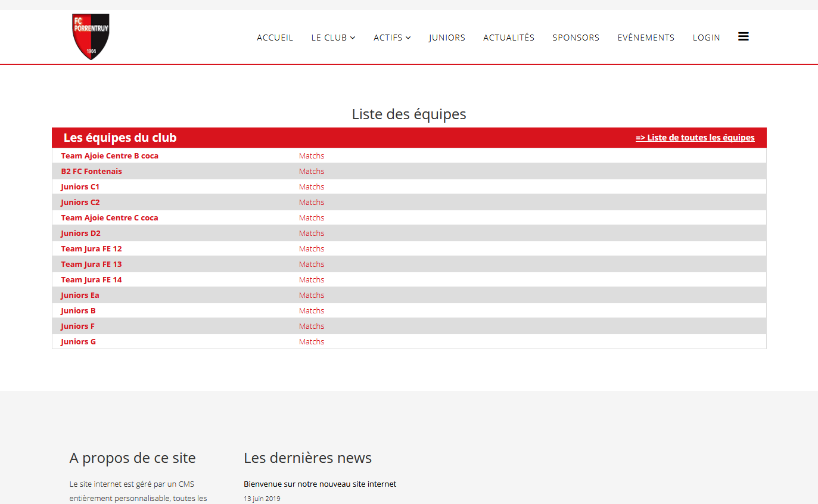View Matchs for Team Jura FE 14
The height and width of the screenshot is (504, 818).
click(x=312, y=279)
